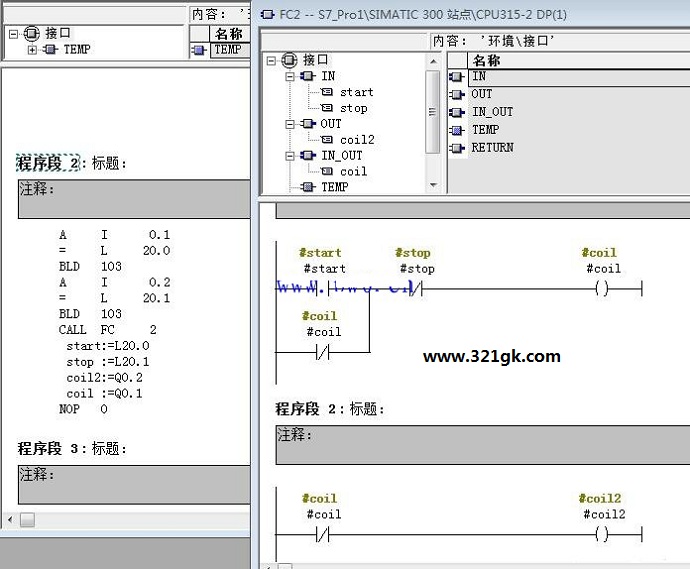
Task: Click the stop :=L20.1 parameter line
Action: (108, 362)
